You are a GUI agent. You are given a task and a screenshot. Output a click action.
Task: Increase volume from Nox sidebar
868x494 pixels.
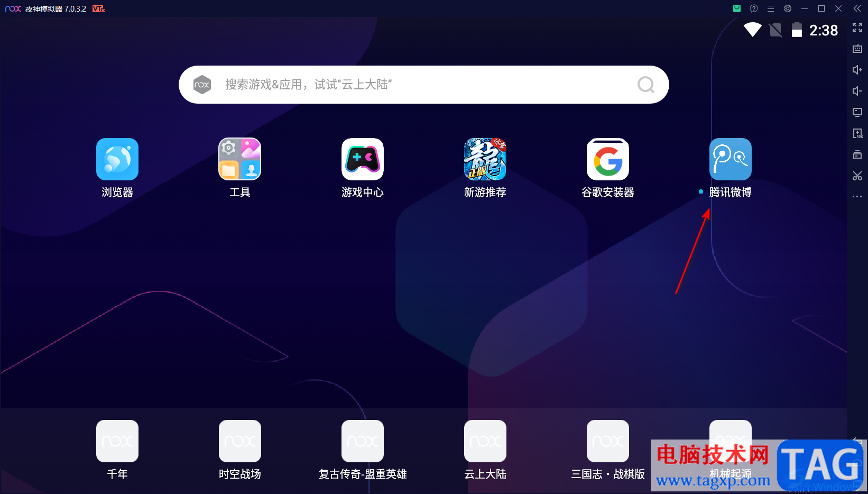pos(857,70)
